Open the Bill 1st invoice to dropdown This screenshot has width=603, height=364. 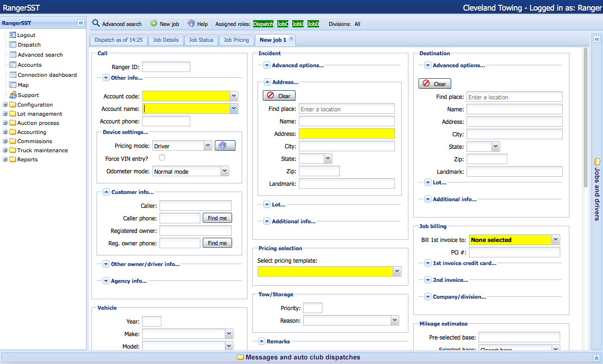555,240
